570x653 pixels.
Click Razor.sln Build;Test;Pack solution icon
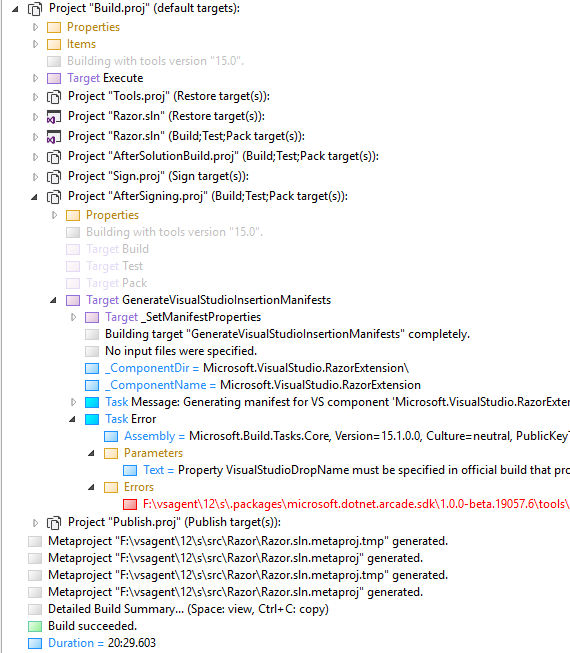(54, 137)
